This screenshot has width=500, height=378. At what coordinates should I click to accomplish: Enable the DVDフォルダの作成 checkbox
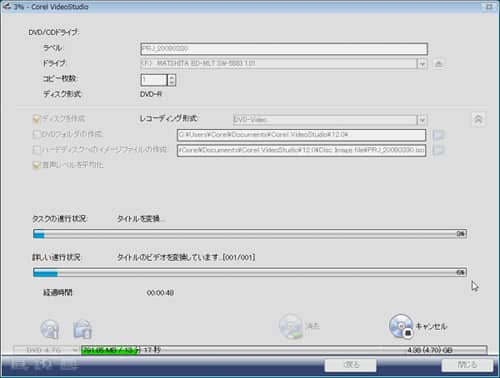coord(36,134)
